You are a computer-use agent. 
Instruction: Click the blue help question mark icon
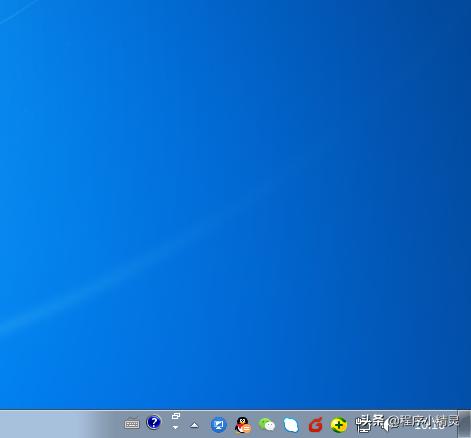coord(154,422)
